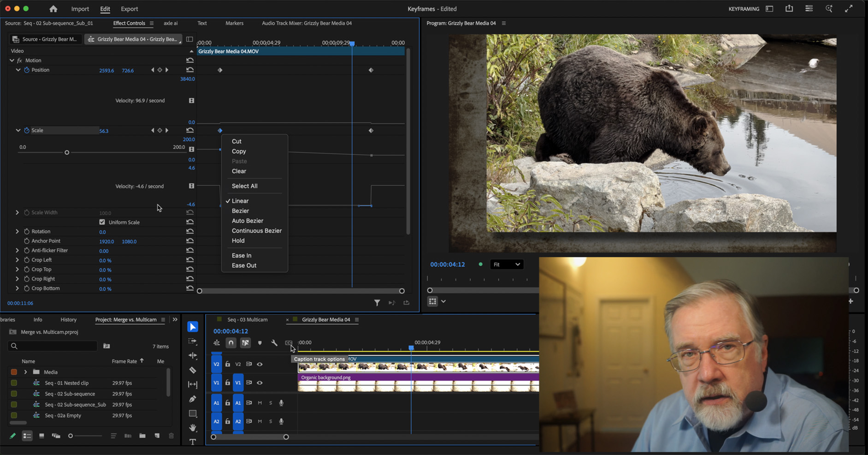Open the filter properties funnel icon
Image resolution: width=868 pixels, height=455 pixels.
click(x=377, y=303)
